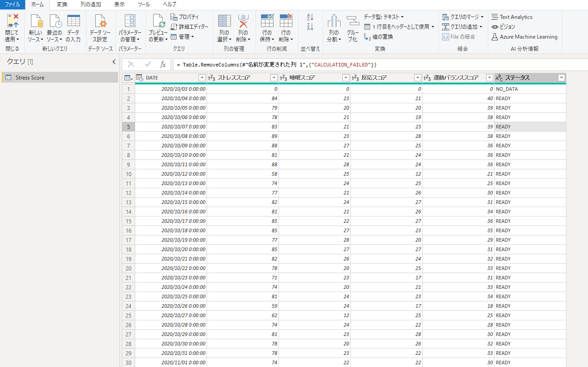Open Azure Machine Learning

524,37
